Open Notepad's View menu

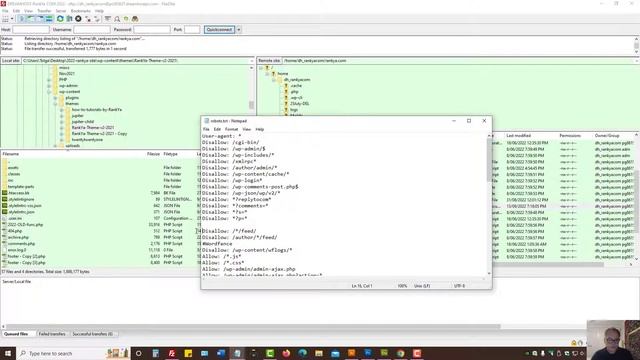[247, 129]
